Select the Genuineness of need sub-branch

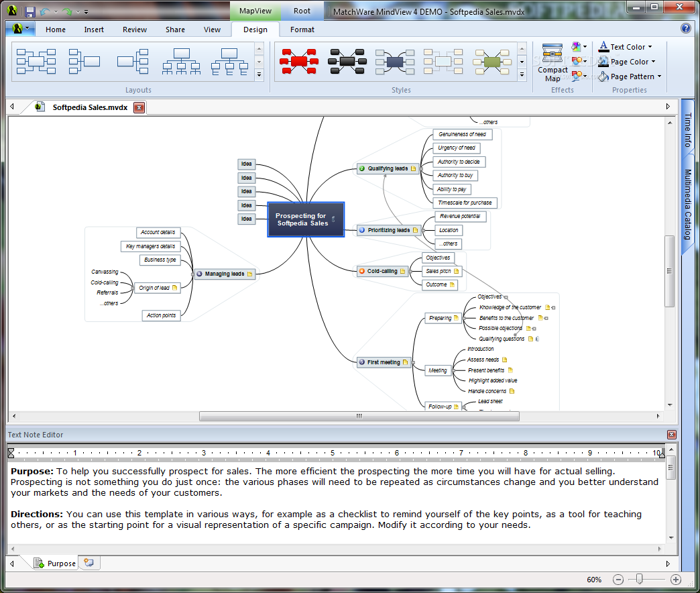(463, 134)
